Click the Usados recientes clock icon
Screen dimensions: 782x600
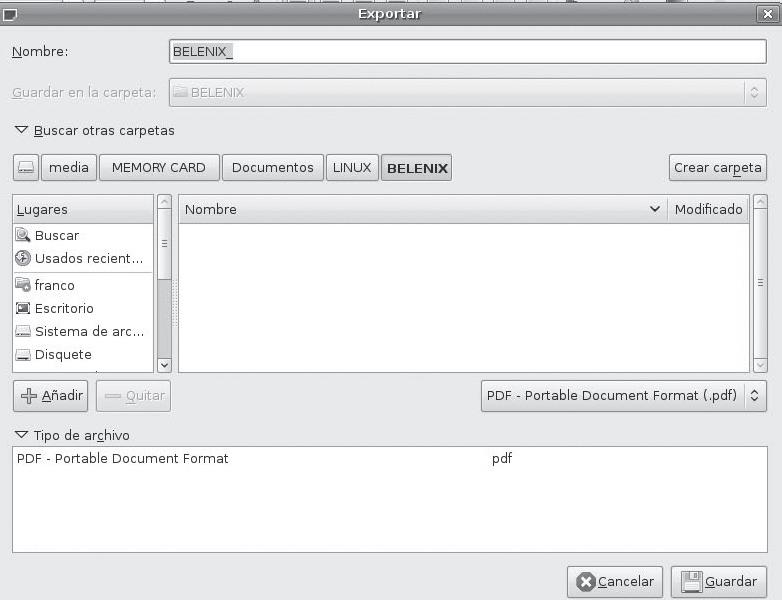[23, 258]
